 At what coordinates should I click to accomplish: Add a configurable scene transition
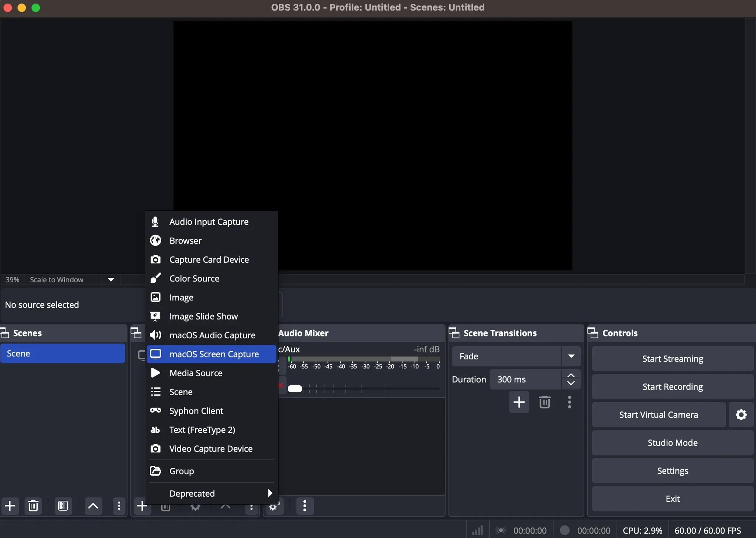(x=519, y=402)
